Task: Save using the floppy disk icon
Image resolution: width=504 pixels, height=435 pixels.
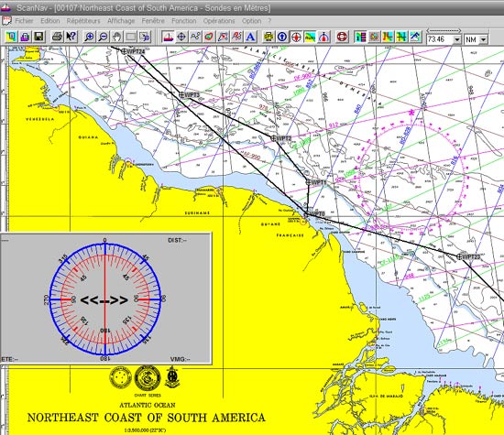Action: pyautogui.click(x=39, y=37)
